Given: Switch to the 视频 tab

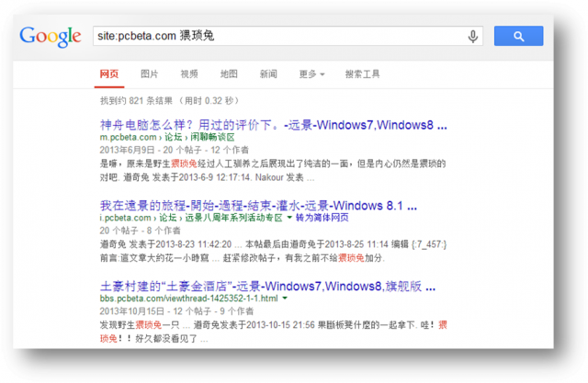Looking at the screenshot, I should click(x=189, y=74).
